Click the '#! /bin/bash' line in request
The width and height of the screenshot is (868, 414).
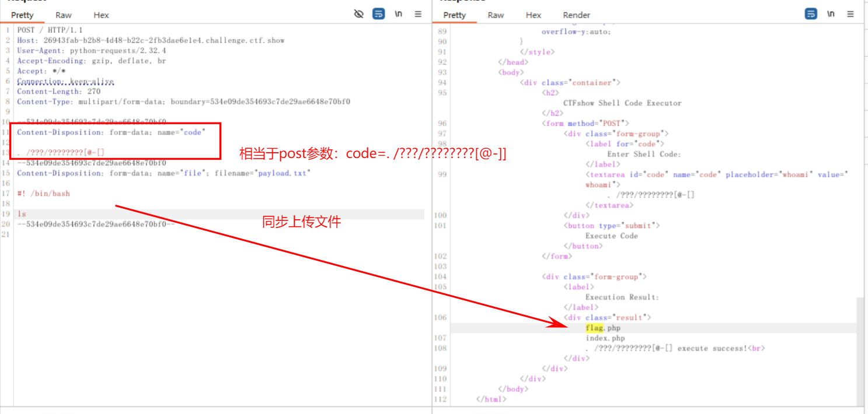[43, 194]
